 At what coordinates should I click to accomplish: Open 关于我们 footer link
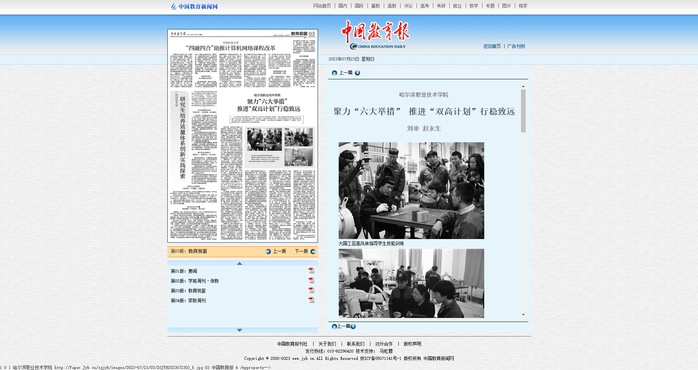327,344
